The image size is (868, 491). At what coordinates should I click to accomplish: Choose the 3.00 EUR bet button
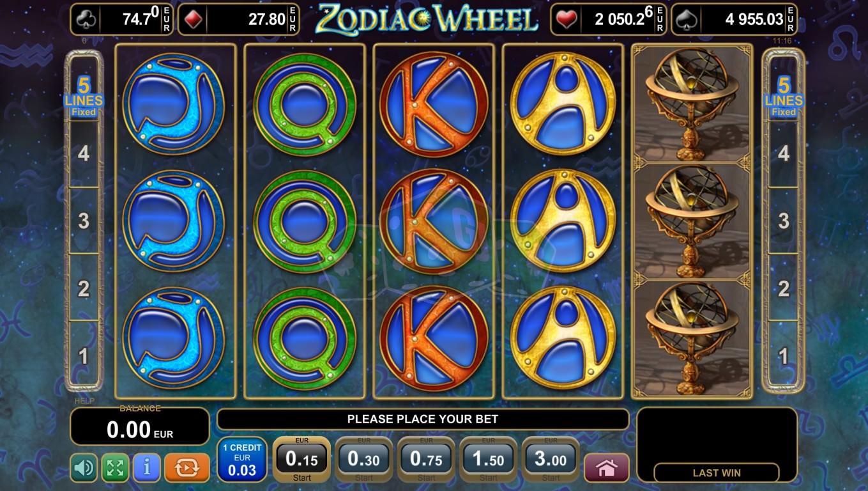tap(551, 460)
